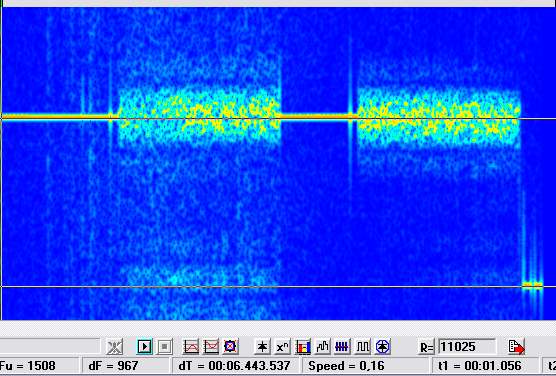
Task: Click the crossed-out X icon left of play
Action: point(115,347)
